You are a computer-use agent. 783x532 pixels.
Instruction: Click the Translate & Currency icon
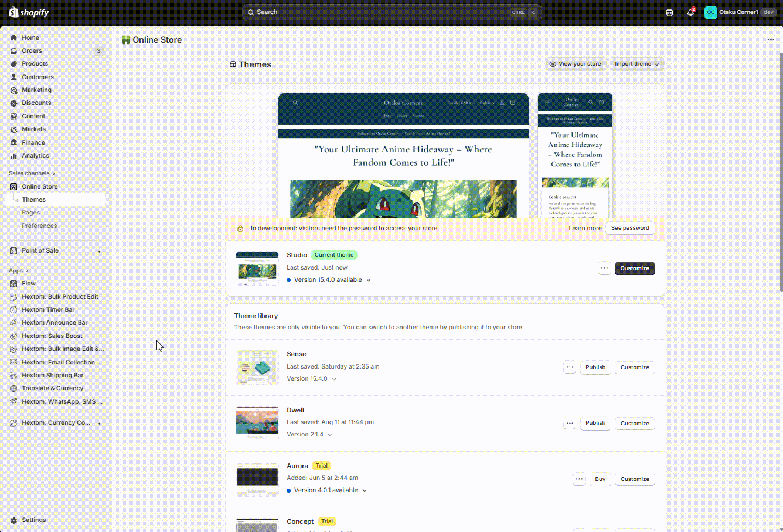coord(13,388)
